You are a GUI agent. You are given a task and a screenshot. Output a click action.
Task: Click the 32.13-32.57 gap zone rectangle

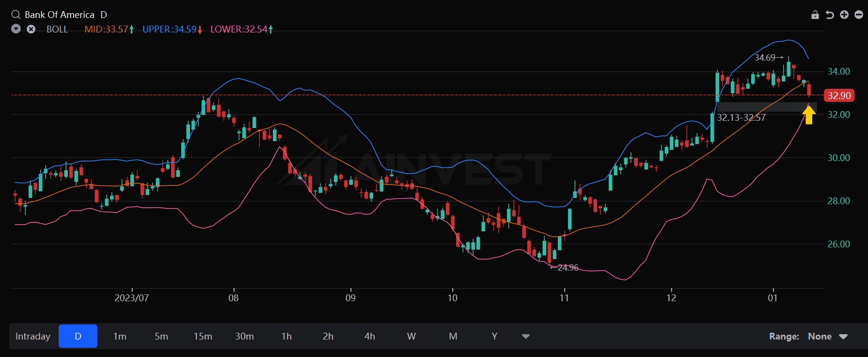tap(766, 107)
